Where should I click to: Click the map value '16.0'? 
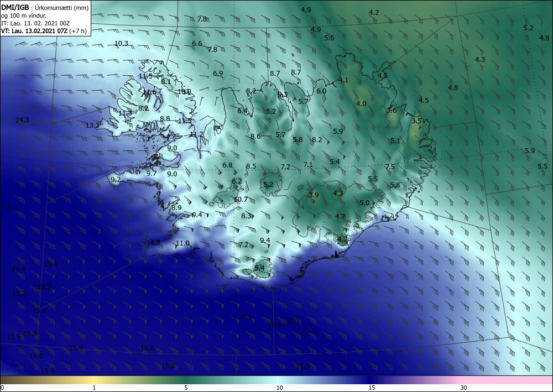(x=36, y=356)
